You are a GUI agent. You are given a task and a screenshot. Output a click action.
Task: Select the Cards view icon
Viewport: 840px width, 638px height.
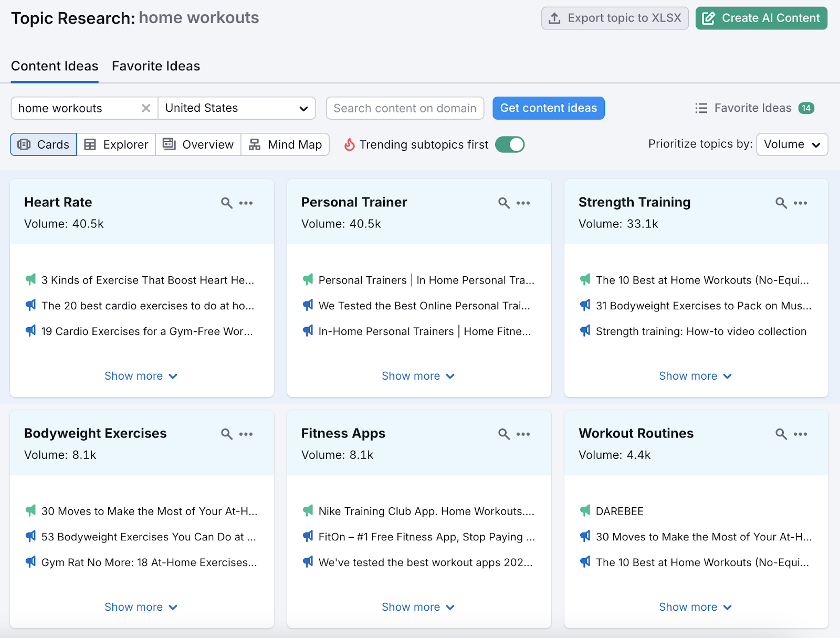tap(43, 144)
